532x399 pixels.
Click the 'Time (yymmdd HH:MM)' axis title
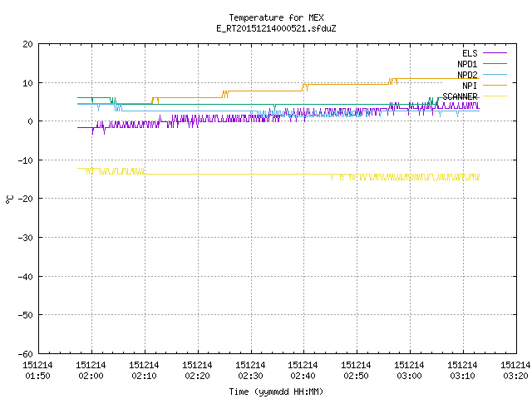pos(276,392)
